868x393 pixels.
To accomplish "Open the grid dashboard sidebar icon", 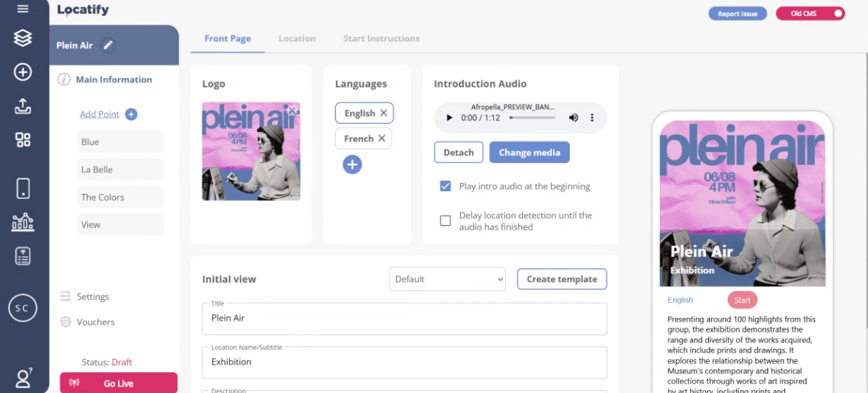I will (x=23, y=140).
